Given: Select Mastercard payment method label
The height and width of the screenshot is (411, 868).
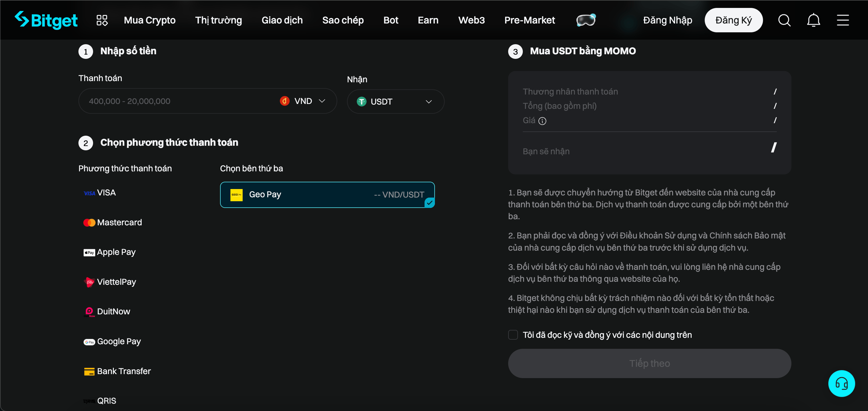Looking at the screenshot, I should 119,223.
